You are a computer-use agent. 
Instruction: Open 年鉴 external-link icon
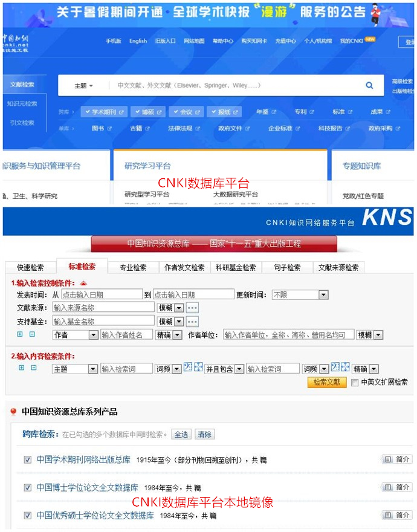click(274, 112)
